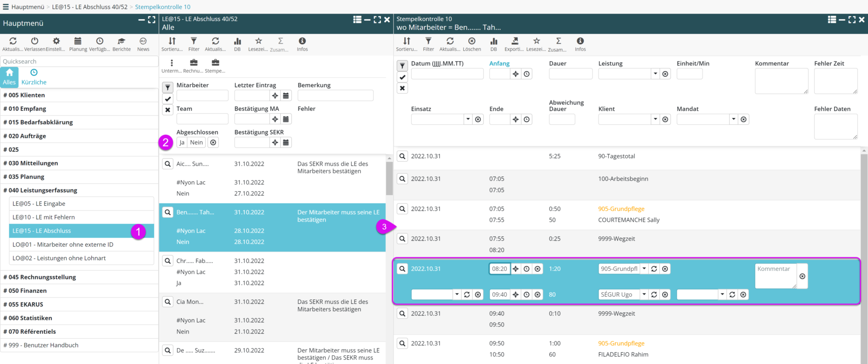Click the Quicksearch input field
Image resolution: width=868 pixels, height=364 pixels.
[x=79, y=61]
